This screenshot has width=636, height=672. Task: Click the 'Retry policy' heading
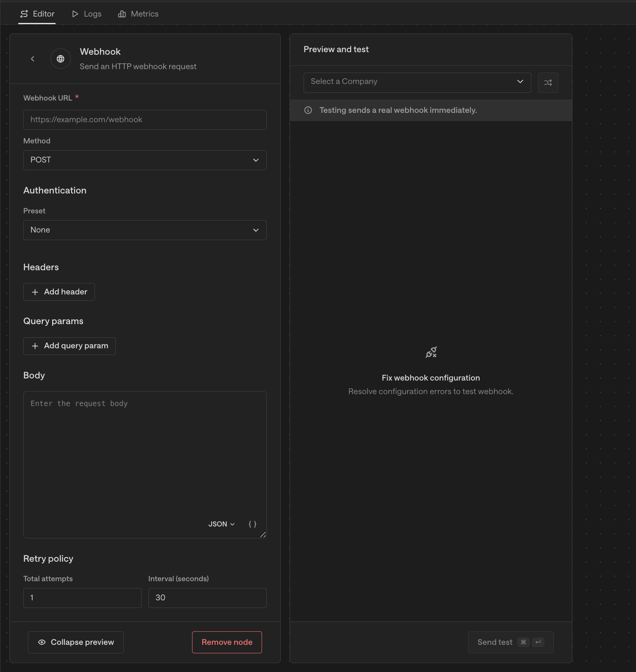point(48,559)
